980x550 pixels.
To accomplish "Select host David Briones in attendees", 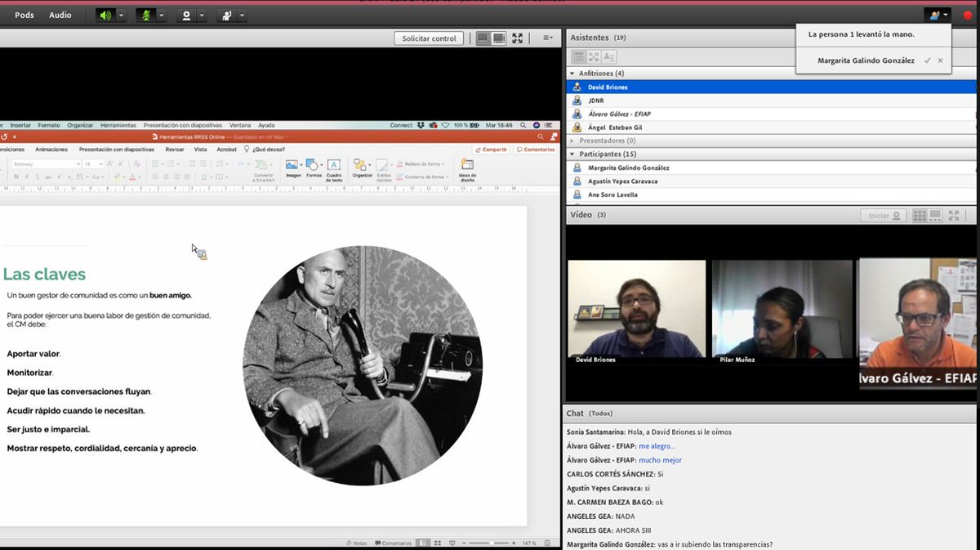I will (x=771, y=87).
